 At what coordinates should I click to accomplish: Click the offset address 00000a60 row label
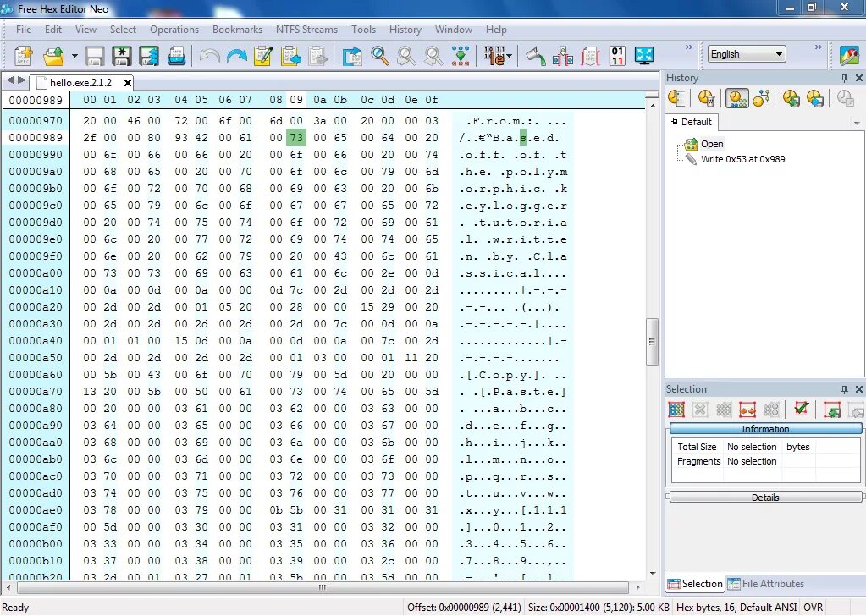pyautogui.click(x=36, y=374)
